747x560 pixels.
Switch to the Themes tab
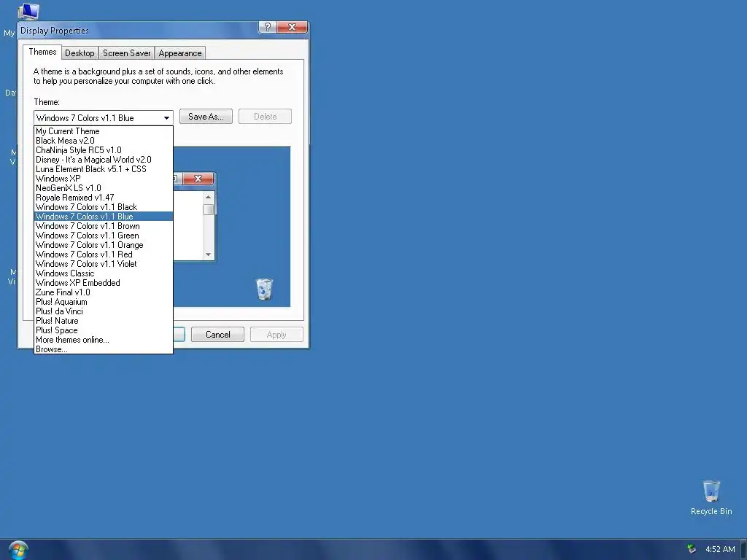pyautogui.click(x=42, y=52)
